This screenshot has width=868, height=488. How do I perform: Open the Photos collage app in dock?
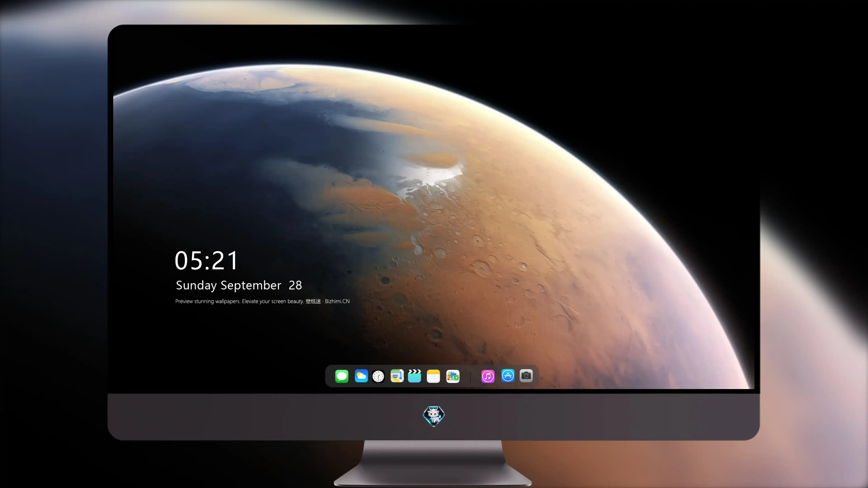pos(453,376)
